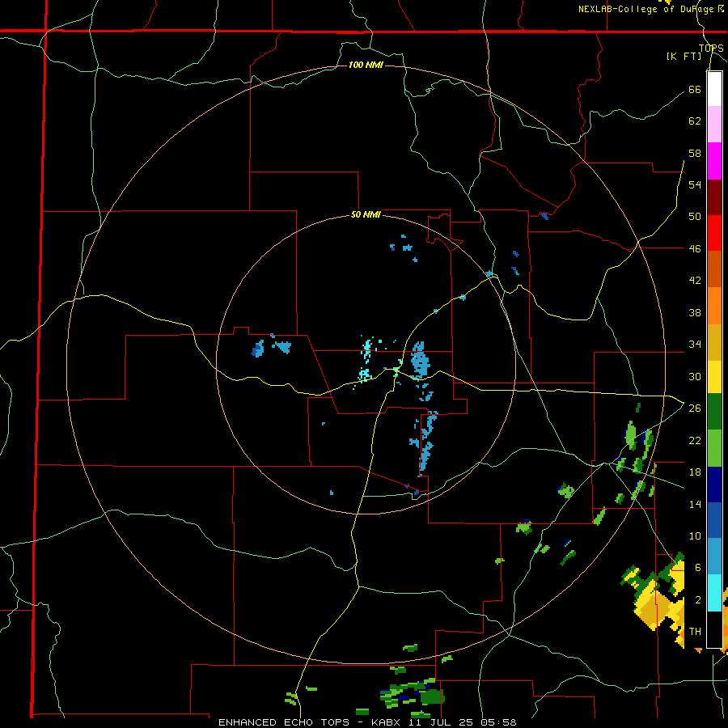This screenshot has width=728, height=728.
Task: Select the light blue swatch near 6 in the legend
Action: click(714, 556)
